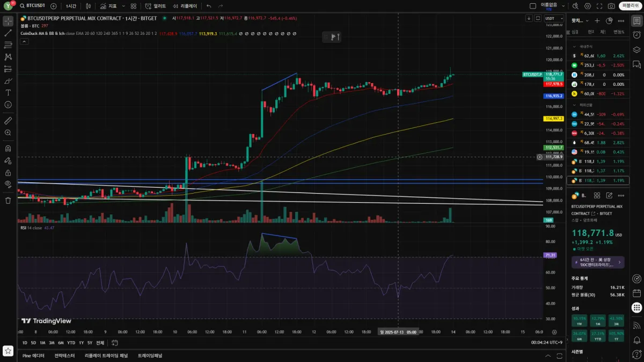This screenshot has height=362, width=644.
Task: Open the user profile avatar menu
Action: (9, 6)
